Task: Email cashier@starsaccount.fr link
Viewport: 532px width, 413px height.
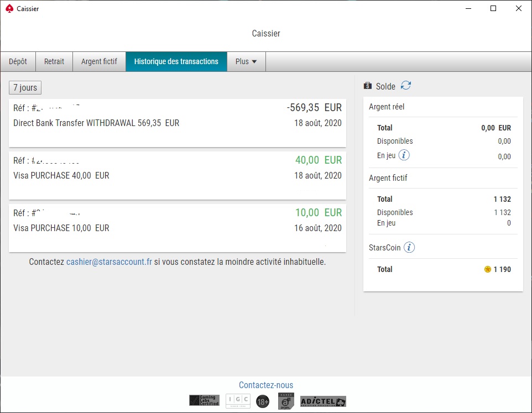Action: tap(109, 262)
